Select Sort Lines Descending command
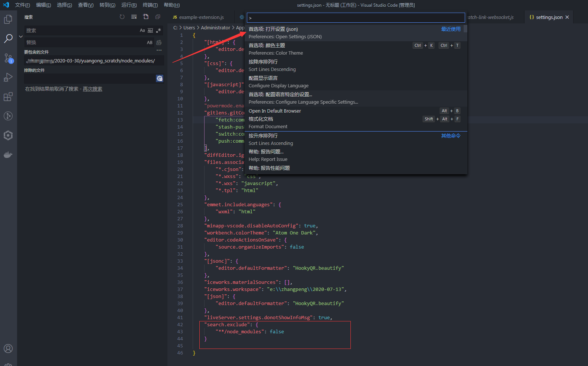This screenshot has height=366, width=588. click(356, 65)
